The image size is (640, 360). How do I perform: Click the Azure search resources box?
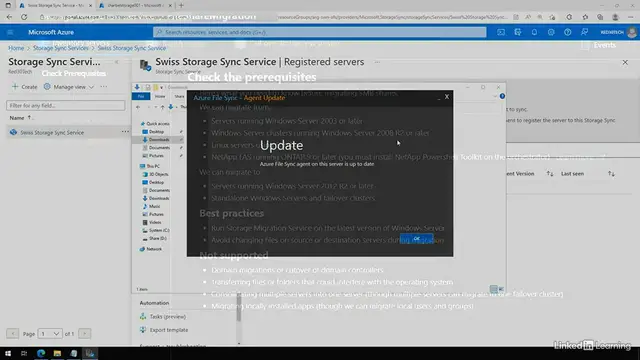click(320, 32)
